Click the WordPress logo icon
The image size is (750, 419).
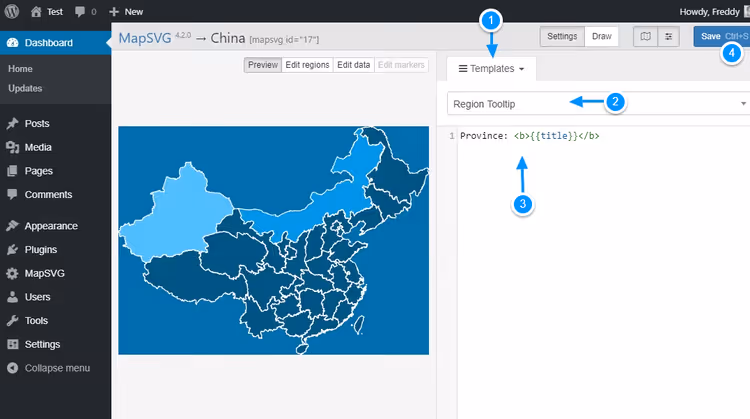coord(12,11)
